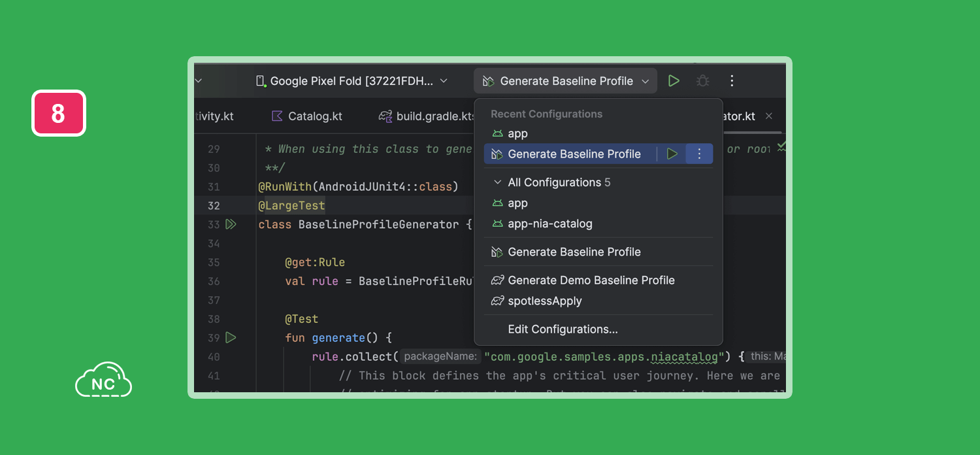Open the Generate Baseline Profile configuration dropdown

coord(565,81)
